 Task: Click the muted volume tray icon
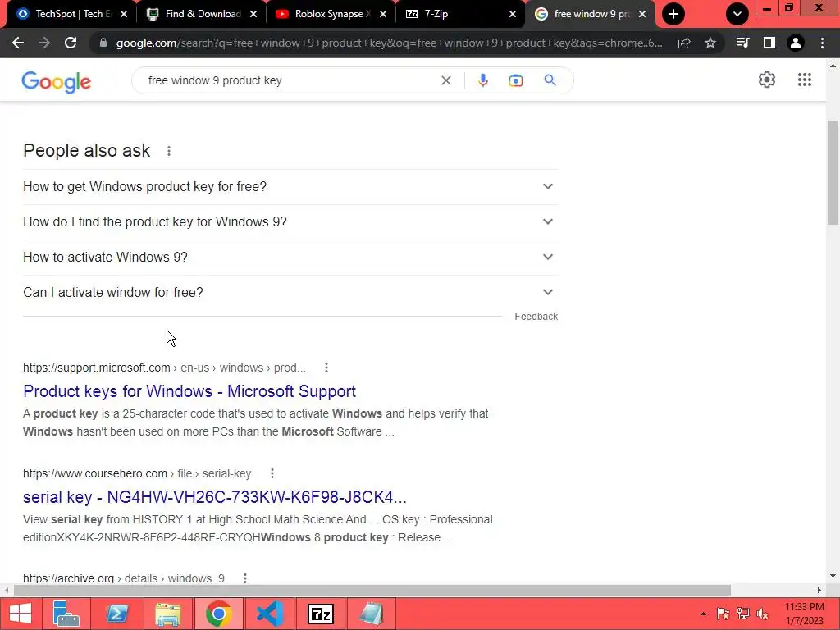pos(762,614)
